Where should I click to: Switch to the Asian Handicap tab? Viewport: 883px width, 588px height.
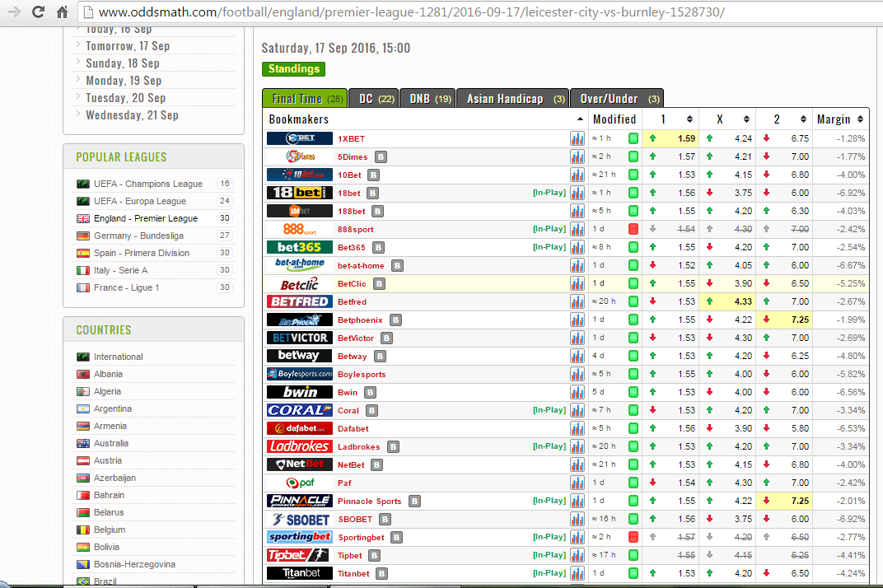point(512,99)
